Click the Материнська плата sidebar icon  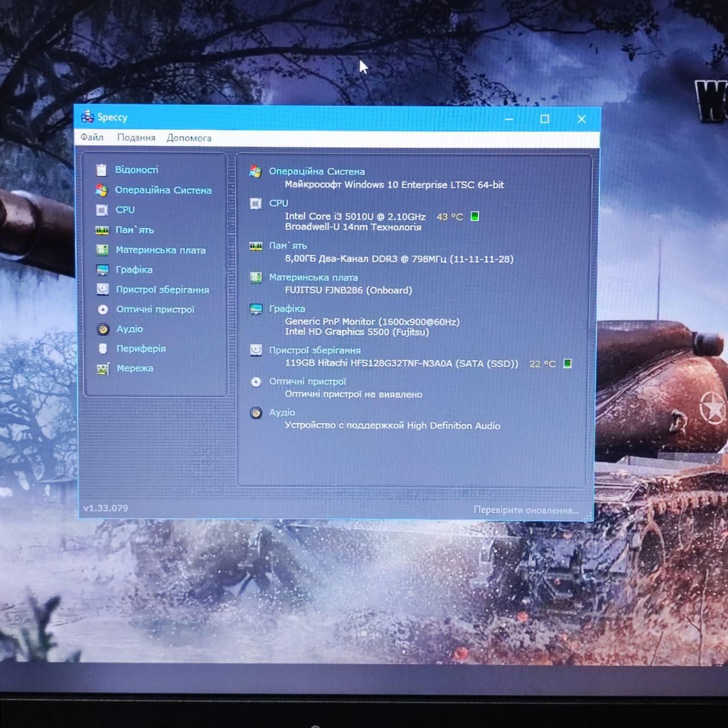(x=102, y=250)
